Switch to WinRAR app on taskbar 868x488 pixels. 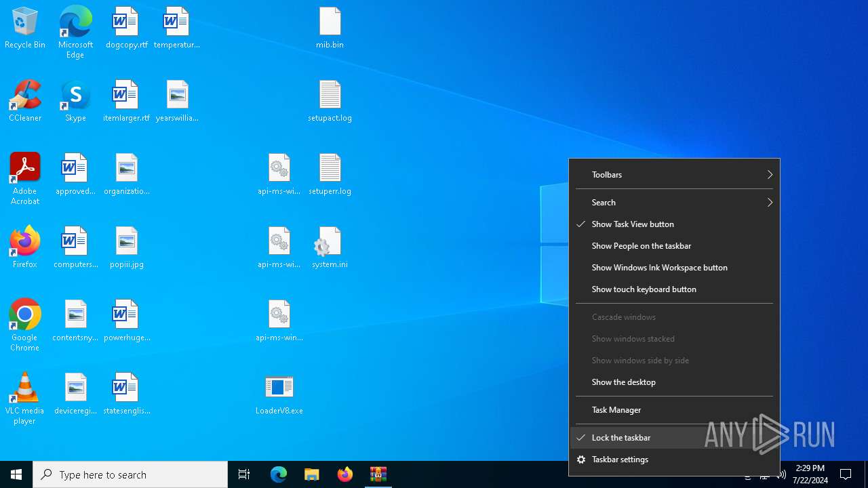pos(378,474)
